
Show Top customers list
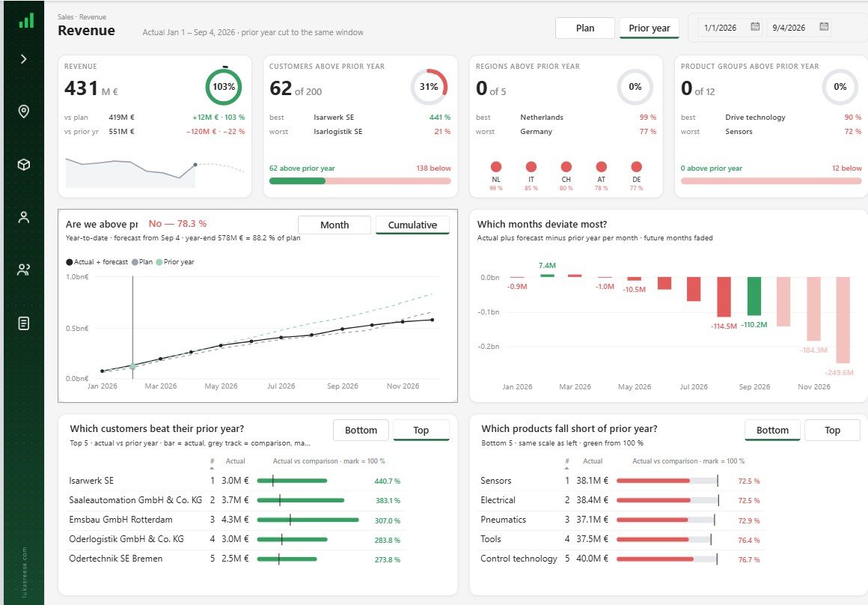pos(421,430)
